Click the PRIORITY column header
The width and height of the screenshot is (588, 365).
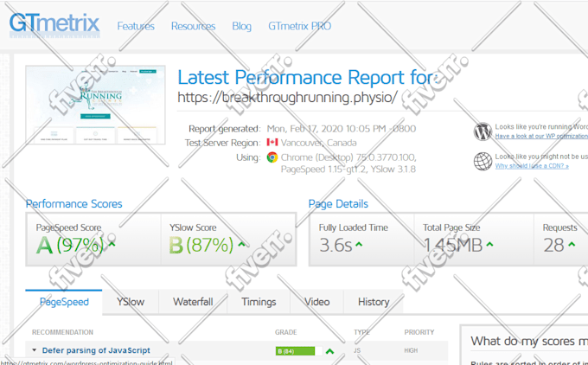pyautogui.click(x=419, y=332)
